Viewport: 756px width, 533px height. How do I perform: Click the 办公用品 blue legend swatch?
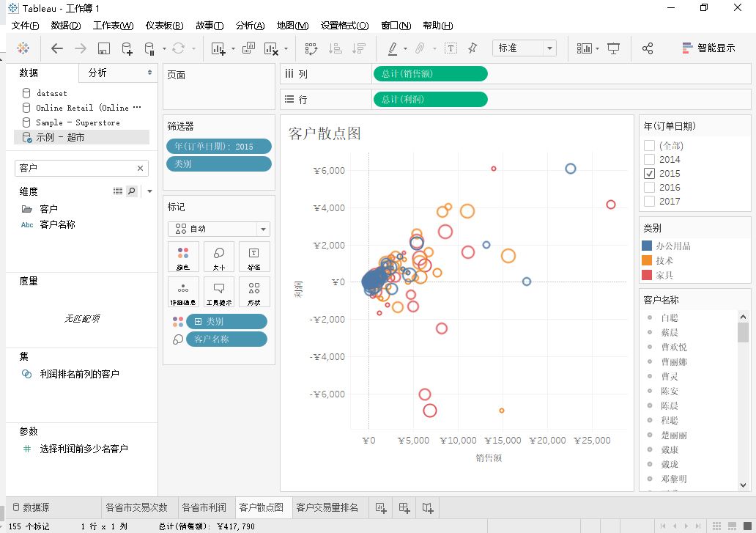pos(647,246)
